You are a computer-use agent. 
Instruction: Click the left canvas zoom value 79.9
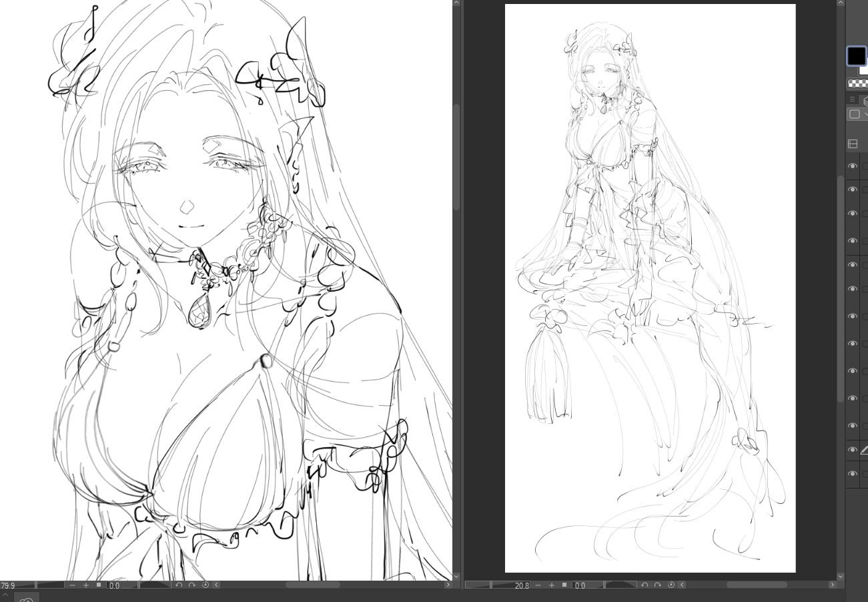[x=8, y=585]
